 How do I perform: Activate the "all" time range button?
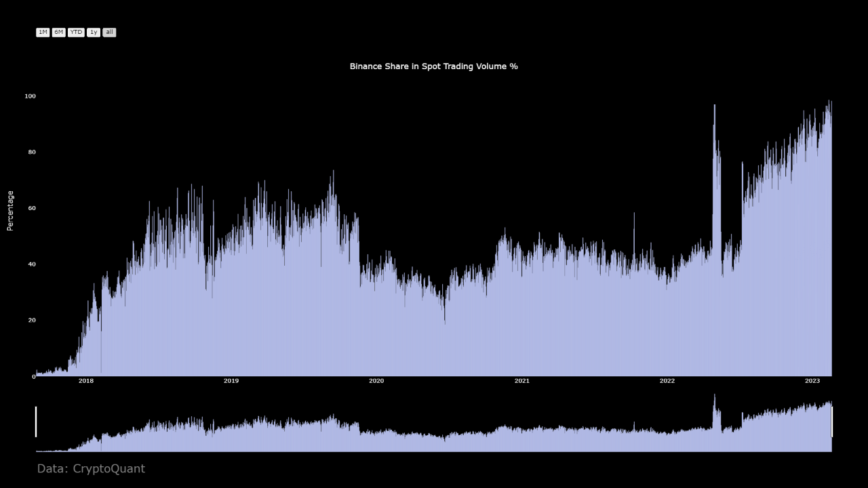point(109,32)
